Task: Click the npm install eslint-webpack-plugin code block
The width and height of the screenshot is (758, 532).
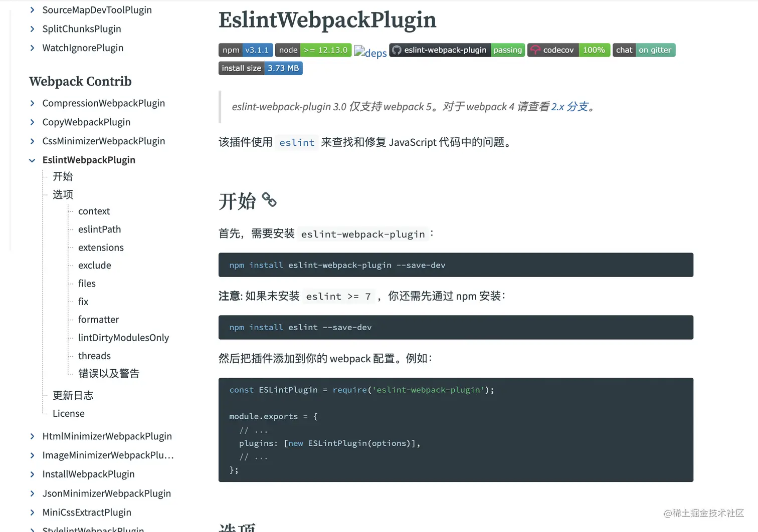Action: point(456,265)
